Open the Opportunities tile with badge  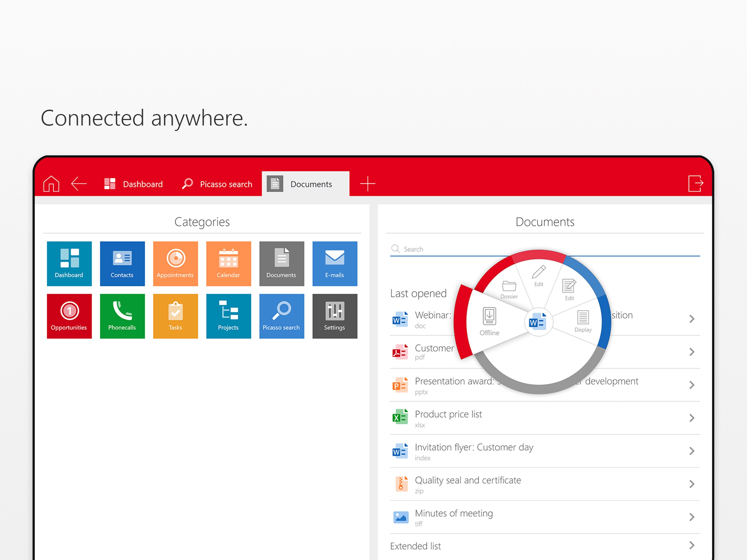[69, 316]
